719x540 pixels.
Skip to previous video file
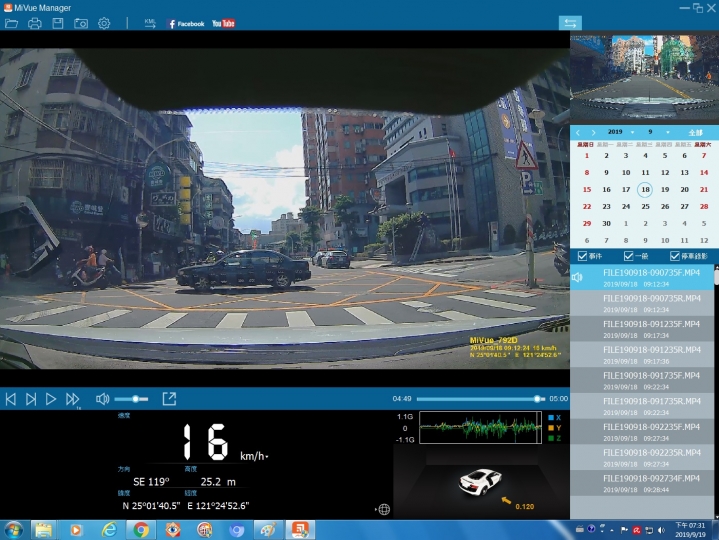[x=11, y=399]
